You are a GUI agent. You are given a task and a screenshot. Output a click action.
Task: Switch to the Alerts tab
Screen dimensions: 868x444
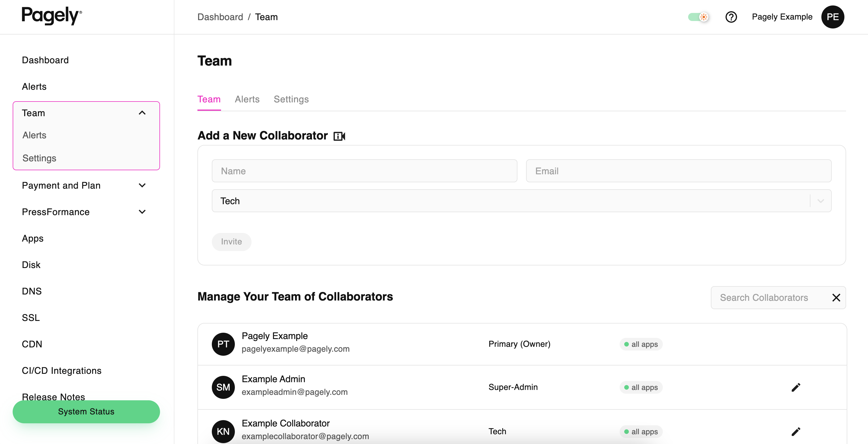(x=247, y=99)
